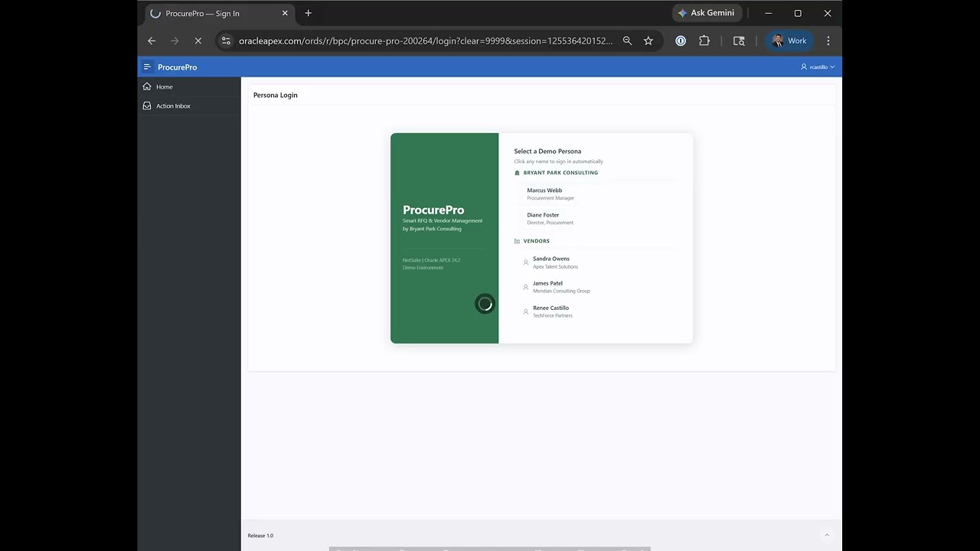
Task: Open the 1Password extension icon
Action: point(681,41)
